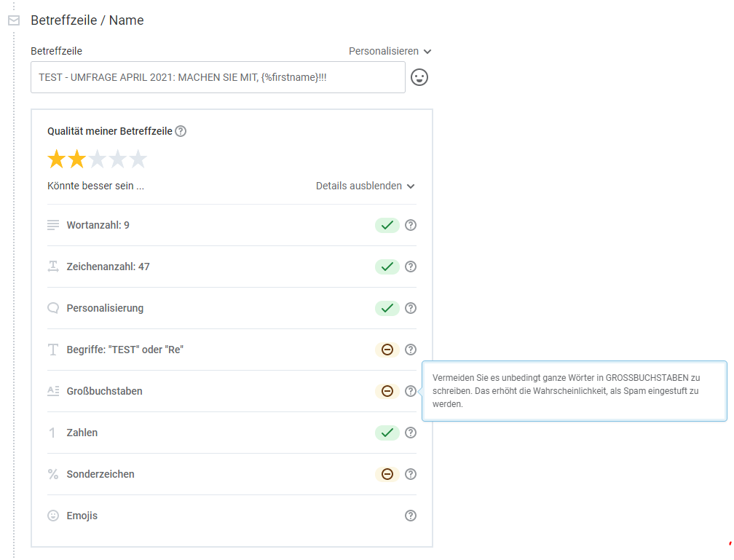Click the Sonderzeichen percent icon
The image size is (734, 560).
point(52,474)
